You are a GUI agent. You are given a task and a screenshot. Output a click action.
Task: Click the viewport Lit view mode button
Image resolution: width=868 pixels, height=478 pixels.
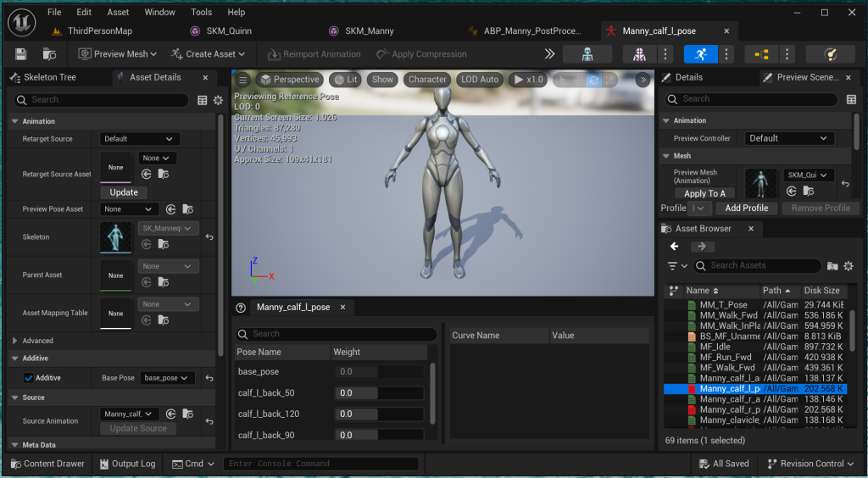[346, 80]
